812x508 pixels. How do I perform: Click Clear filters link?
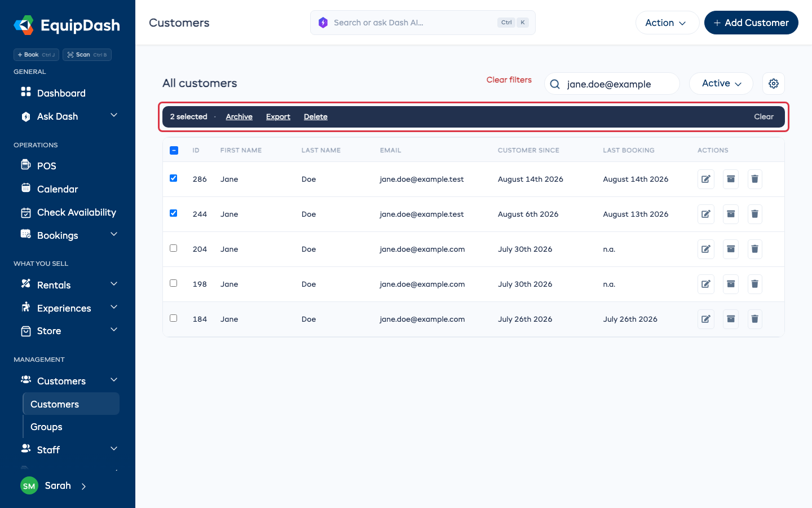coord(509,80)
